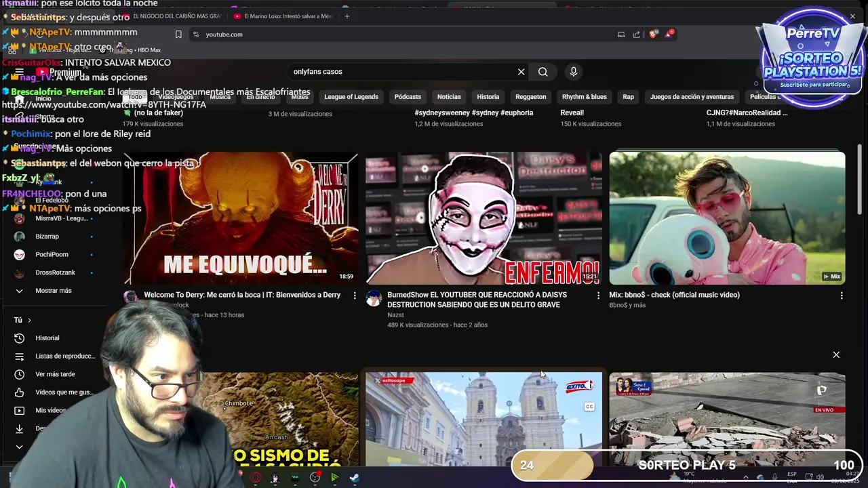Screen dimensions: 868x488
Task: Click the Ver más tarde clock icon
Action: (x=20, y=374)
